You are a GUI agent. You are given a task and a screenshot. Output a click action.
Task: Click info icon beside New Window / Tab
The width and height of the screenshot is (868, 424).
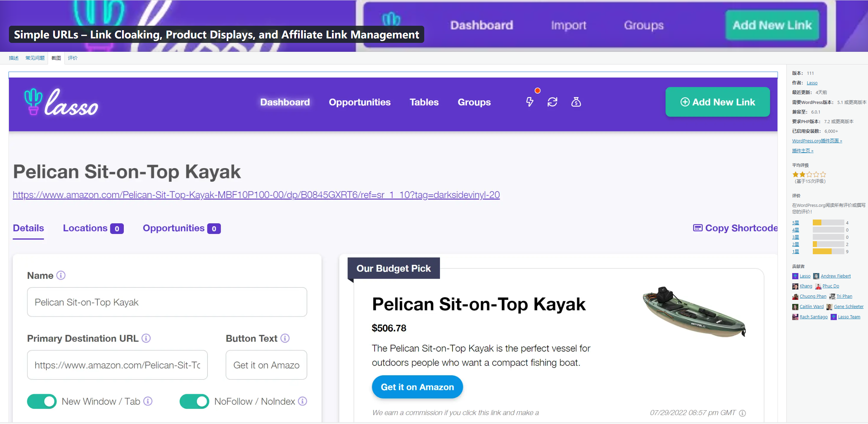pyautogui.click(x=148, y=401)
